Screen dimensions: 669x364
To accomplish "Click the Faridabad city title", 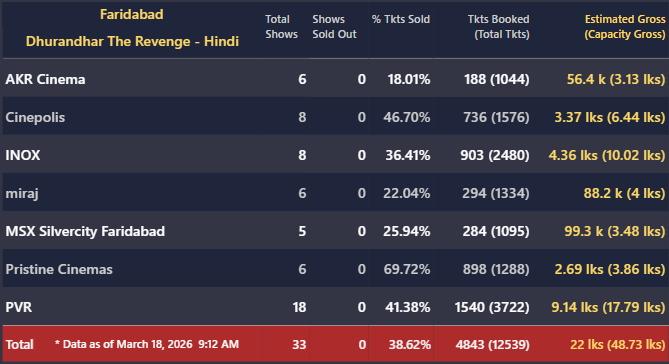I will point(131,15).
